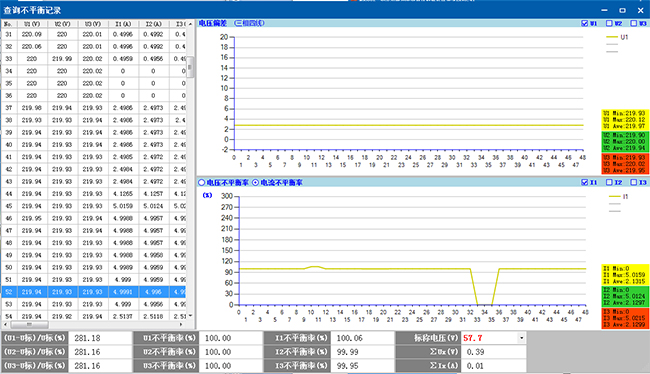Click the (U3-U标)/U标 value field
Screen dimensions: 650x374
pyautogui.click(x=100, y=366)
